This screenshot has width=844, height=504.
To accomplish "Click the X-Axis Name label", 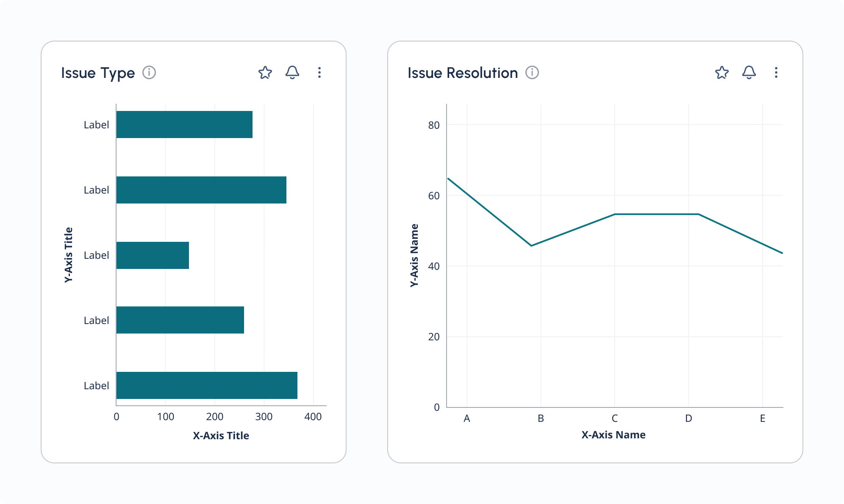I will [x=613, y=435].
